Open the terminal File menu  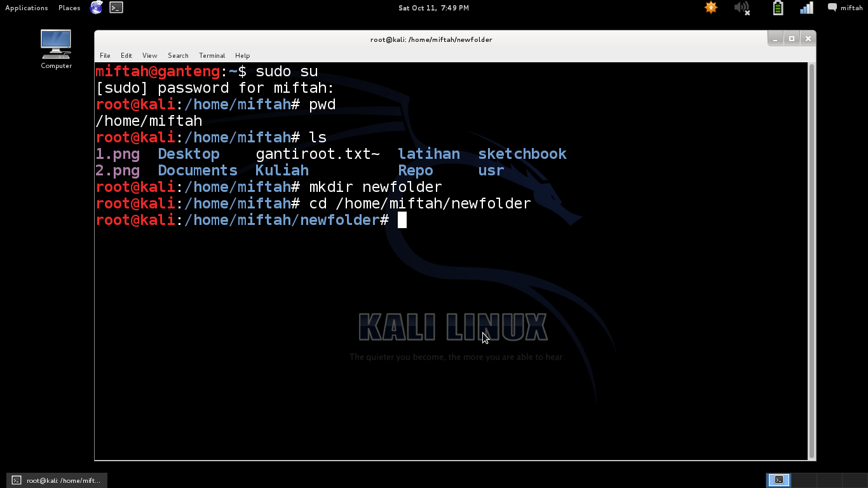tap(105, 55)
